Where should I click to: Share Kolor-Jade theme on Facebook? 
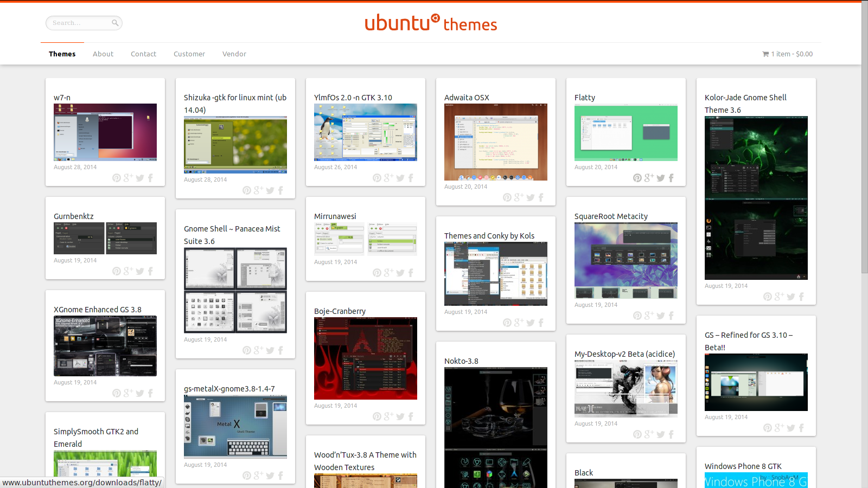(x=801, y=297)
